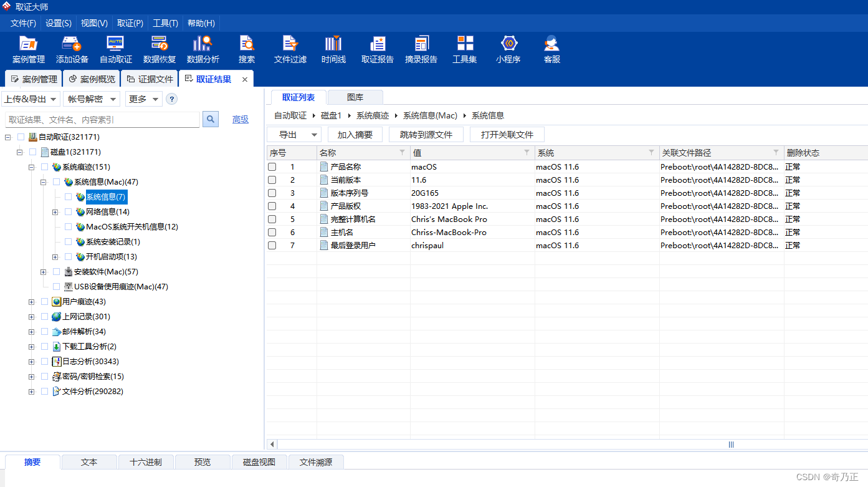Click the filter icon on 系统 column
Viewport: 868px width, 487px height.
[x=651, y=153]
